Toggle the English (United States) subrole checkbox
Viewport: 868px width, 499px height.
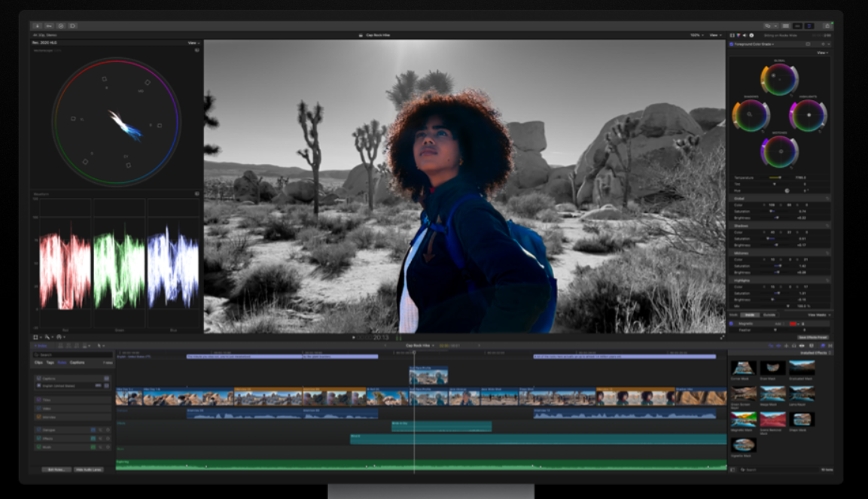pos(38,385)
